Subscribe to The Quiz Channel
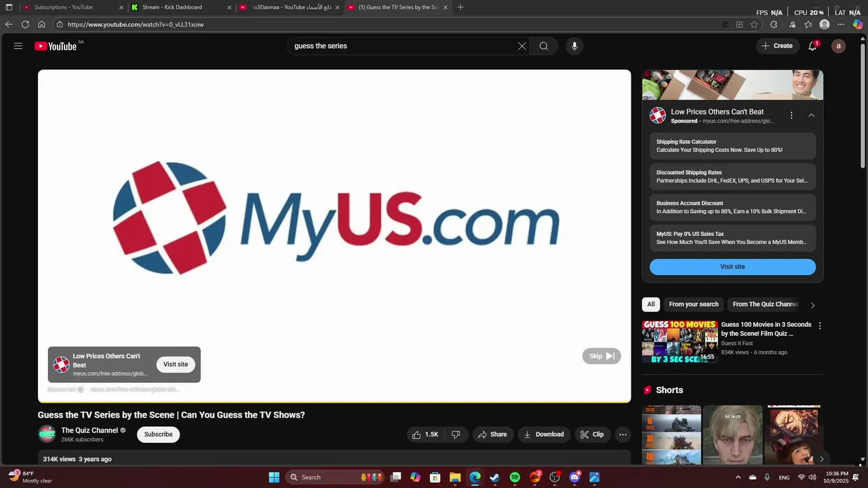 click(158, 434)
